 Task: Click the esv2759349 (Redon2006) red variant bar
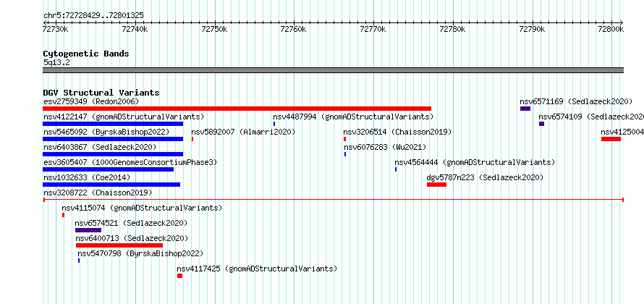[237, 109]
